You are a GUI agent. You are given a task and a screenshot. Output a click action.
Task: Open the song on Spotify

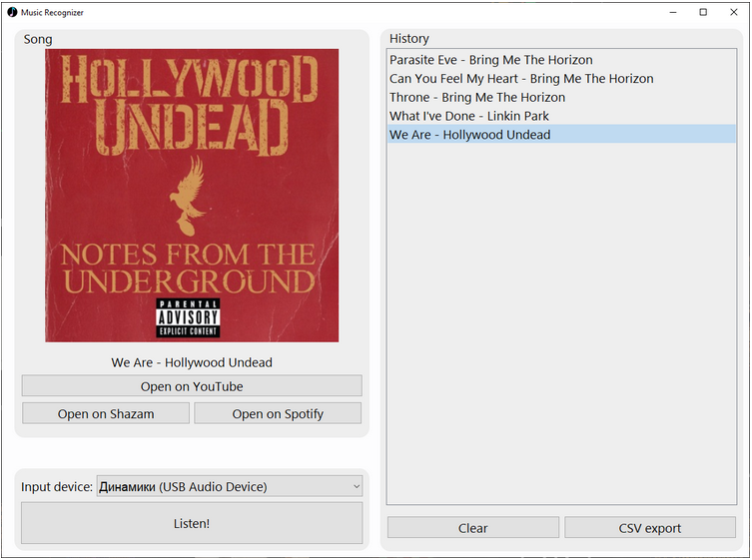pos(278,413)
